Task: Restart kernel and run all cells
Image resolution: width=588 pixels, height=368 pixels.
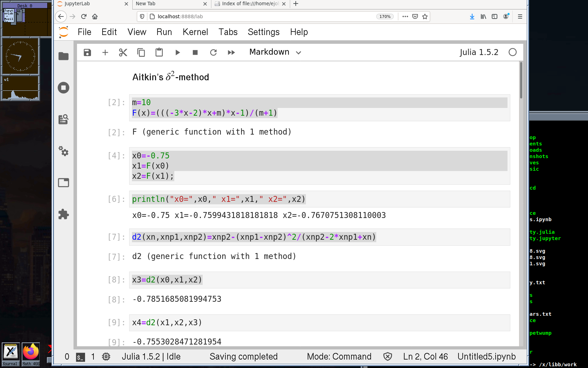Action: click(x=231, y=53)
